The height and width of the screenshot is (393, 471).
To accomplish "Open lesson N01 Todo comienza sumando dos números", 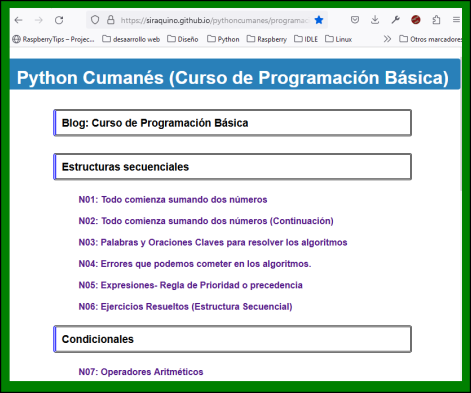I will click(173, 200).
